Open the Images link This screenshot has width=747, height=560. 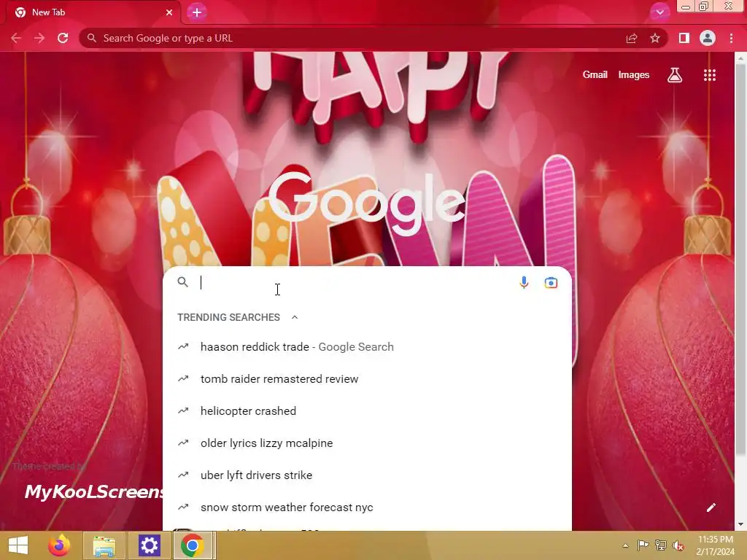coord(634,75)
